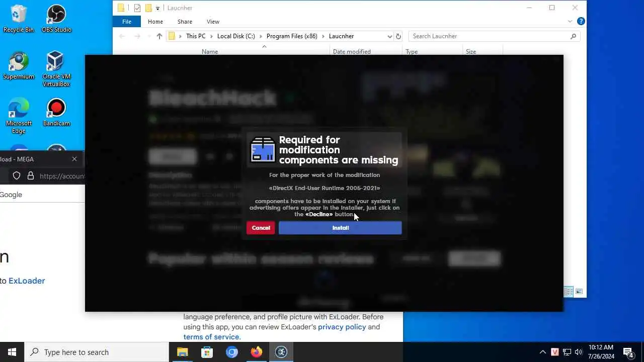Open the OBS Studio desktop shortcut

pos(56,19)
